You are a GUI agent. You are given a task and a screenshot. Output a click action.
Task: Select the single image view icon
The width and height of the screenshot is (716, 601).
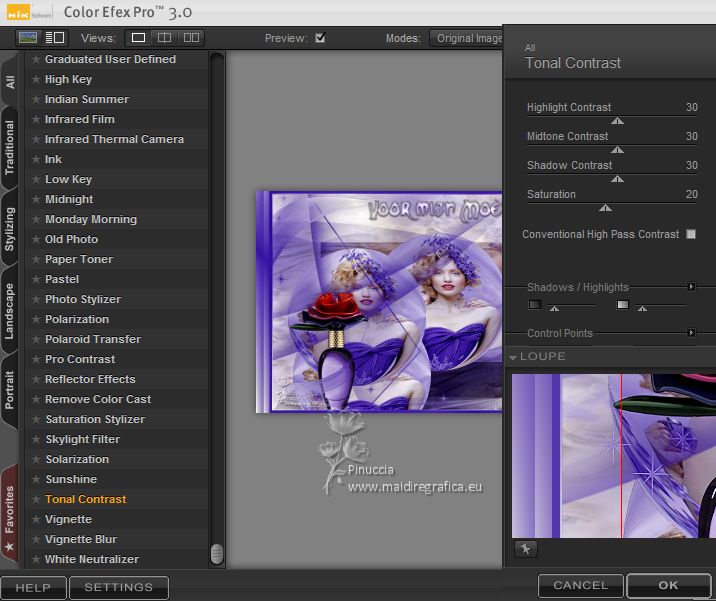[x=138, y=38]
